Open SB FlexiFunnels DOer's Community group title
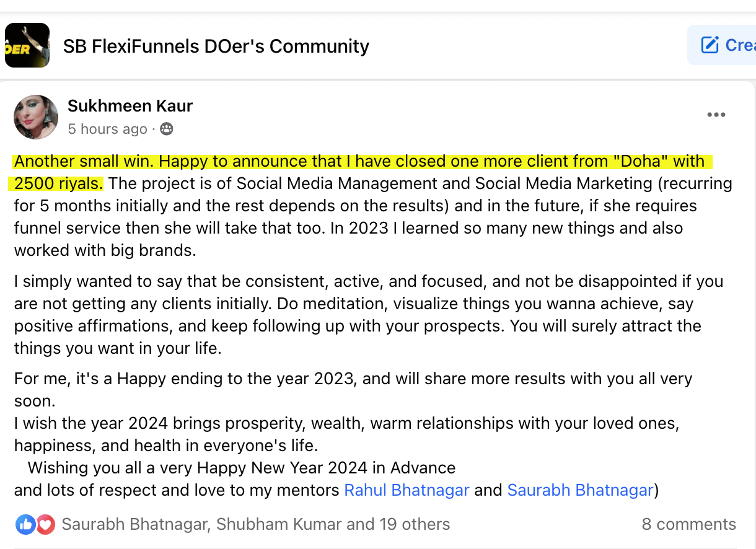This screenshot has width=756, height=549. click(x=216, y=46)
